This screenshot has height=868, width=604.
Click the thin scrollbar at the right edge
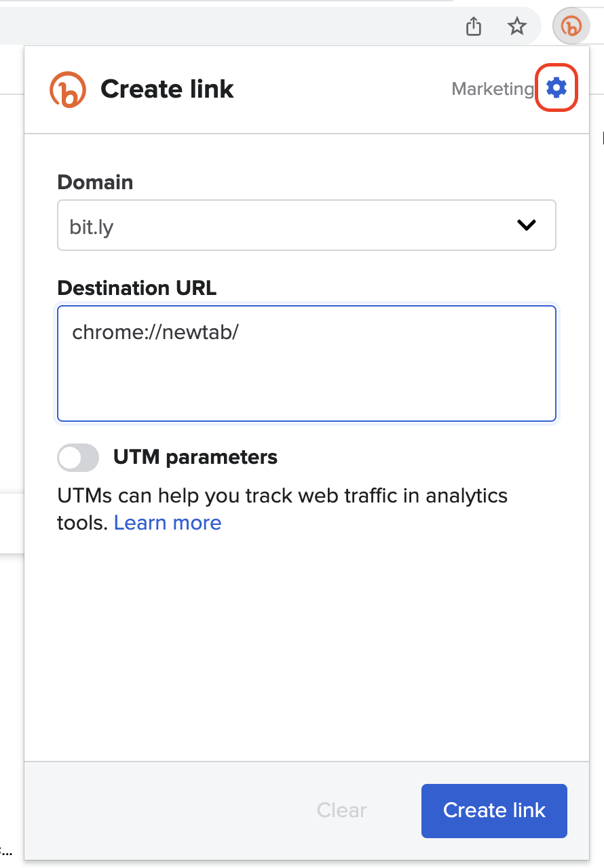[x=601, y=139]
